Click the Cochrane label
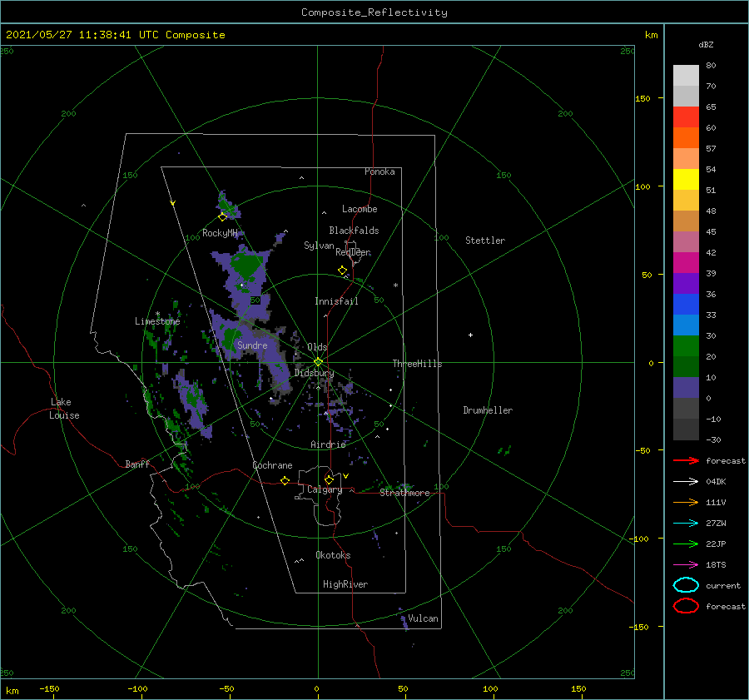The width and height of the screenshot is (749, 700). point(272,465)
